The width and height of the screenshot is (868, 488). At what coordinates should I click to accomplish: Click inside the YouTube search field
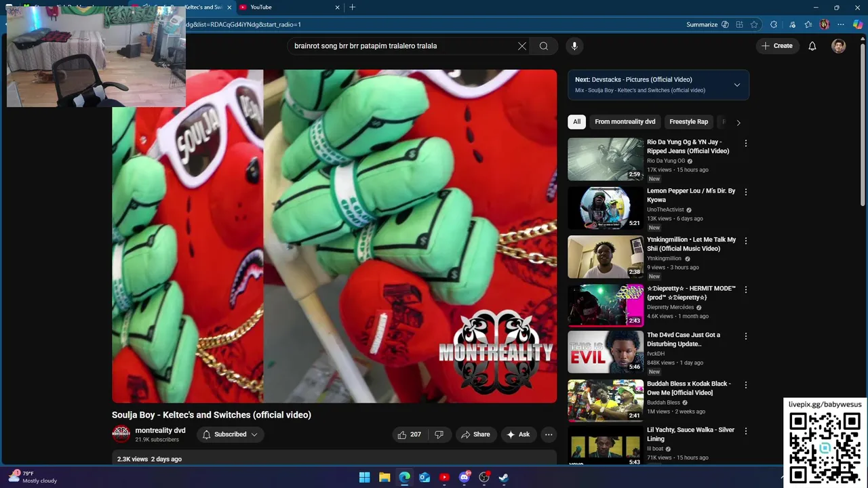point(403,46)
